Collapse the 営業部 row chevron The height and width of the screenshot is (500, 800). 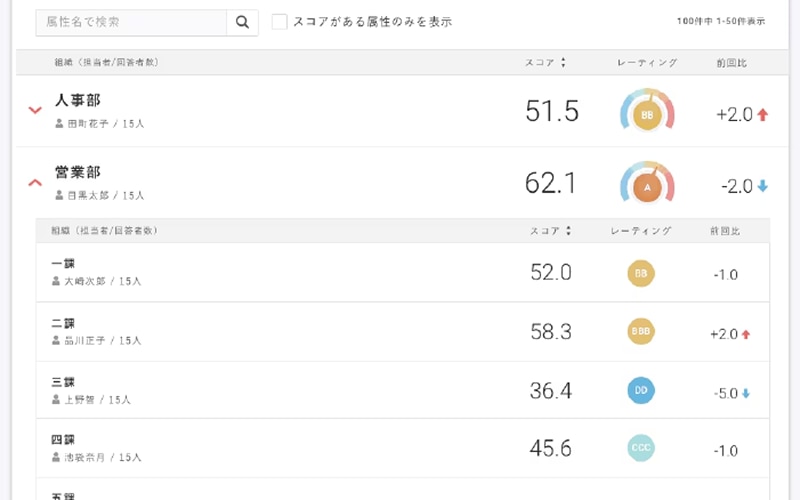(35, 182)
